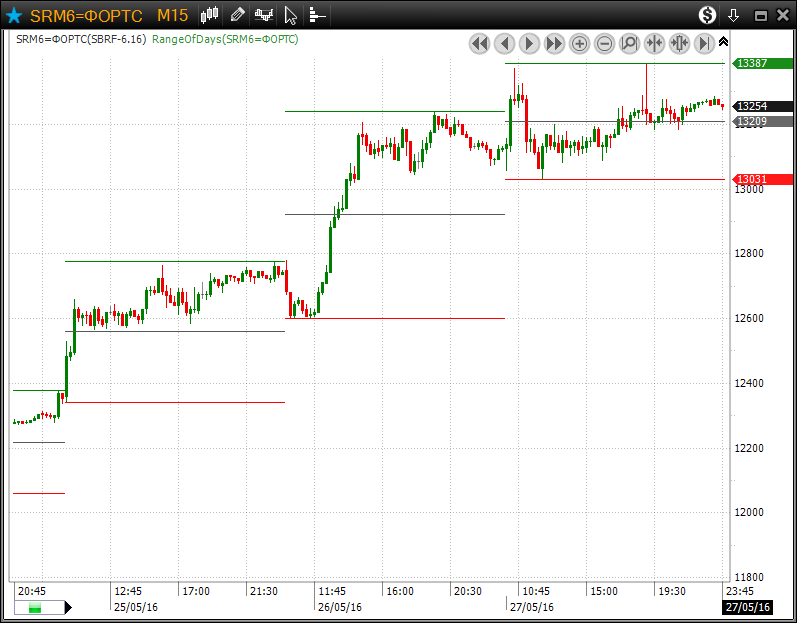Step chart forward one bar
The height and width of the screenshot is (623, 797).
click(530, 43)
